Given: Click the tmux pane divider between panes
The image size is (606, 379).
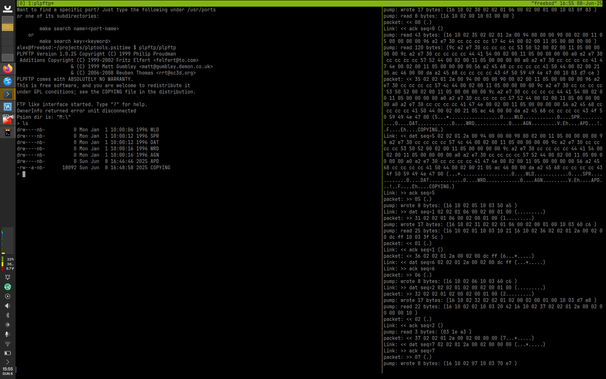Looking at the screenshot, I should click(382, 189).
